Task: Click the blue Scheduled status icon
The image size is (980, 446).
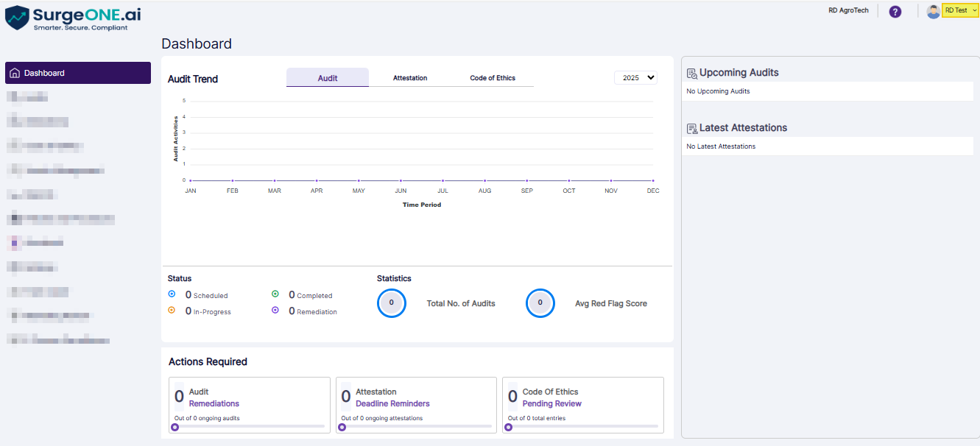Action: pos(172,294)
